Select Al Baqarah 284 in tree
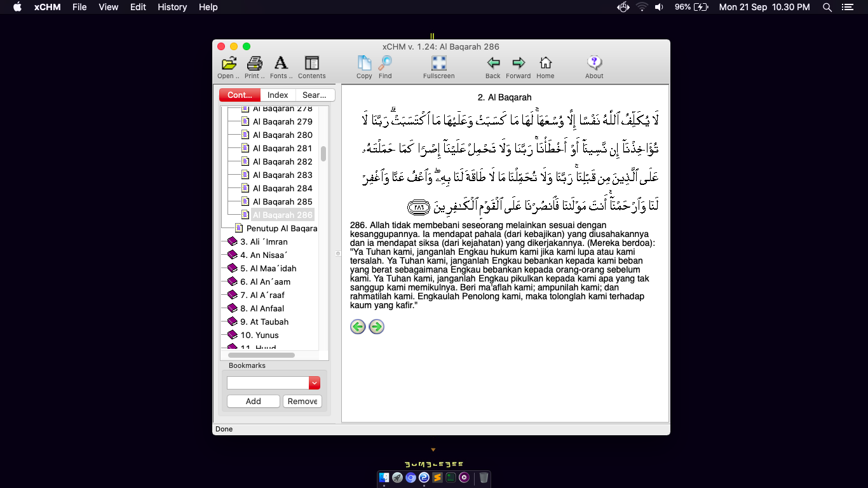868x488 pixels. pyautogui.click(x=283, y=188)
